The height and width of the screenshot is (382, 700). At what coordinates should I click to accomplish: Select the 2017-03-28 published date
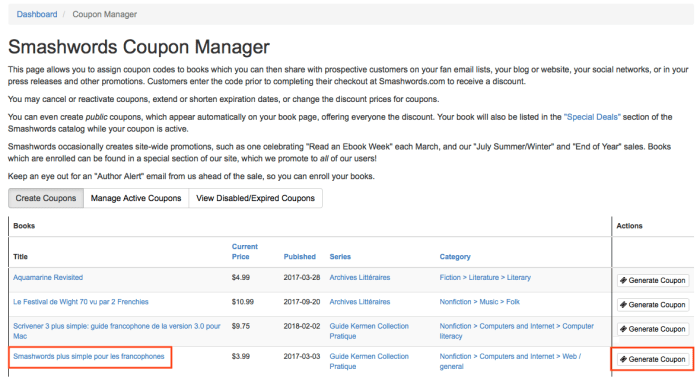point(302,277)
